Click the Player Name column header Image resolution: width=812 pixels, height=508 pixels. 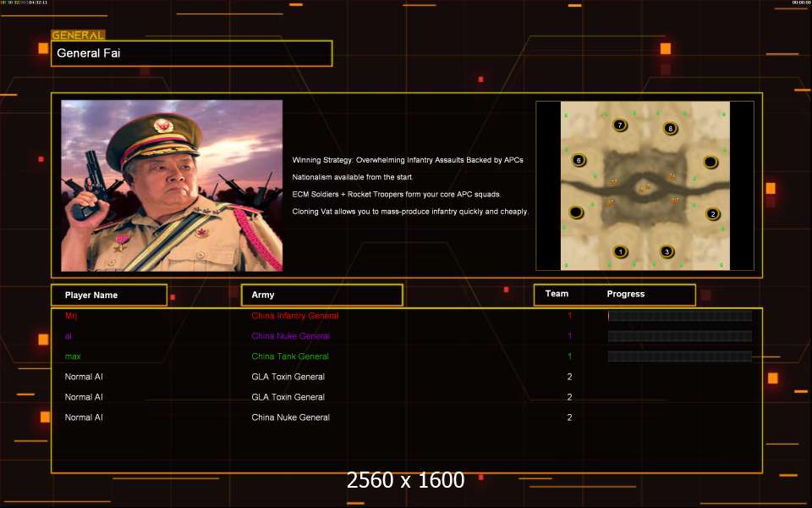(x=109, y=295)
